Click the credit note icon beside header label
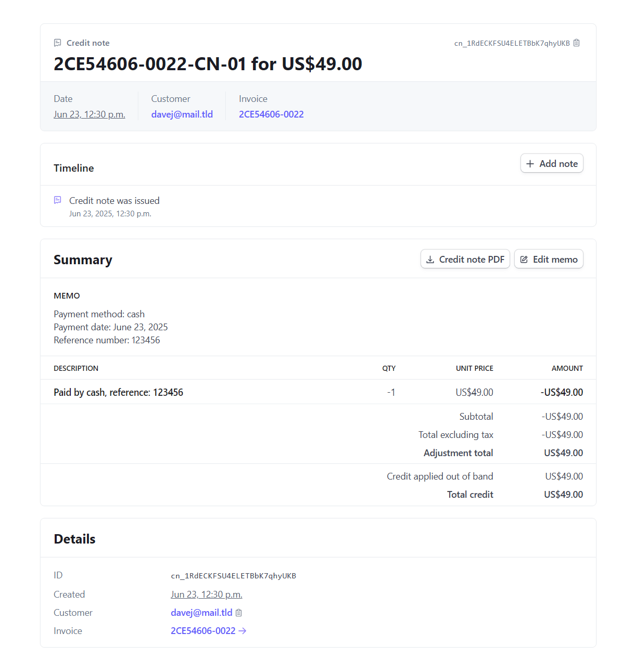The height and width of the screenshot is (672, 635). [x=58, y=43]
